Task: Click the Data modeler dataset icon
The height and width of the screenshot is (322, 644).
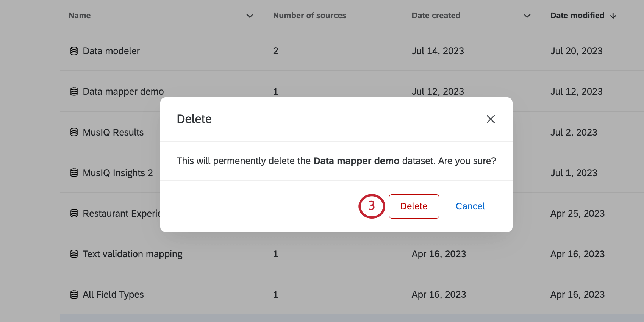Action: point(74,51)
